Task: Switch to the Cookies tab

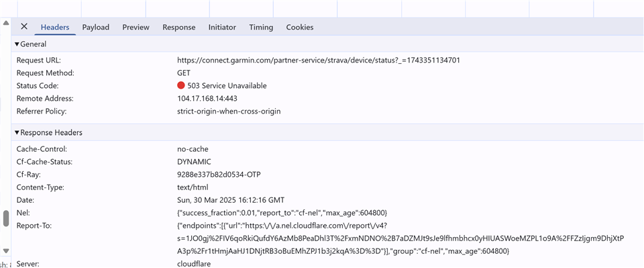Action: [300, 27]
